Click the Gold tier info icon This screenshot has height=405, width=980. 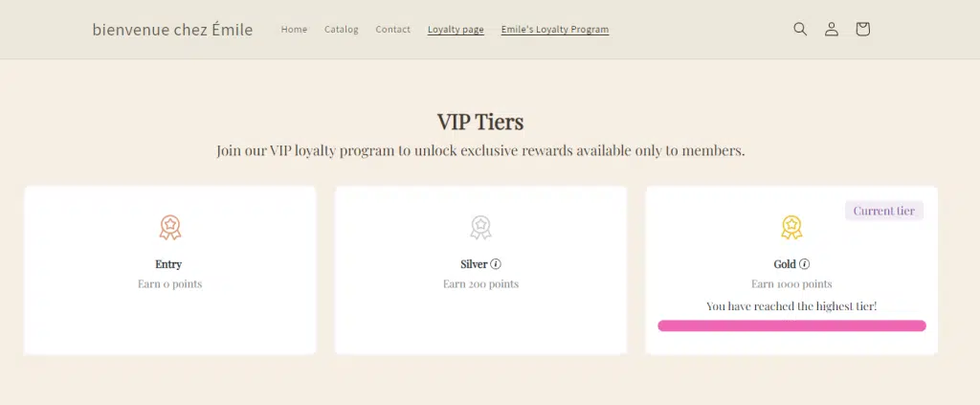point(804,264)
